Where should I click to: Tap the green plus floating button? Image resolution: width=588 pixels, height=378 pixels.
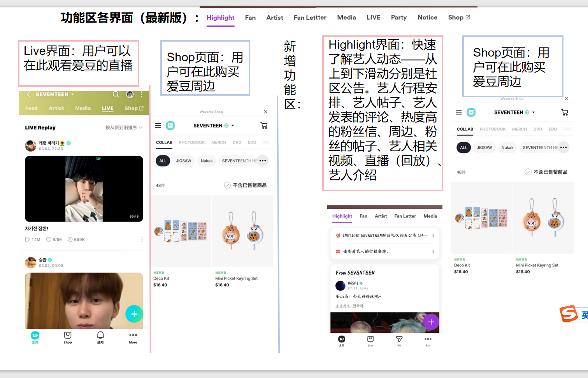134,314
